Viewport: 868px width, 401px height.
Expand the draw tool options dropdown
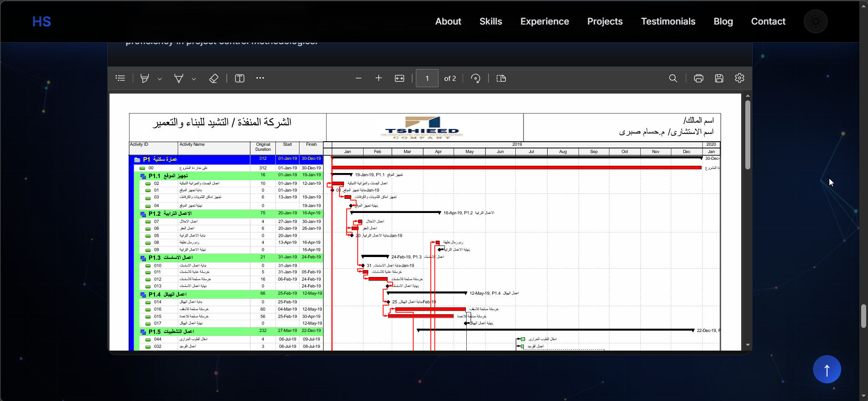pos(194,79)
